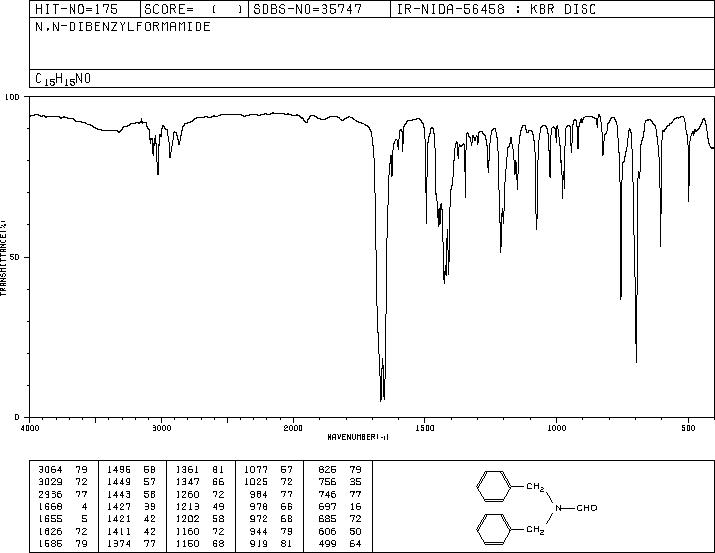
Task: Click the 3000 x-axis tick label
Action: (161, 428)
